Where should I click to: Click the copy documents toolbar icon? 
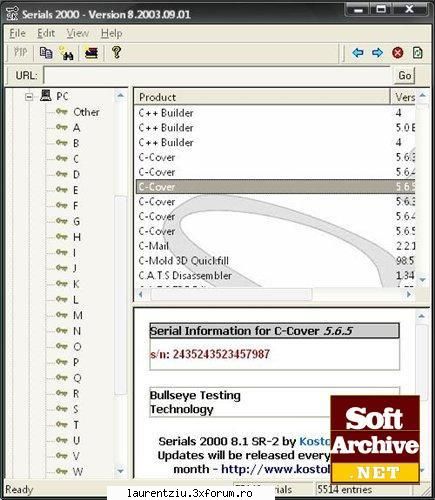[x=46, y=53]
